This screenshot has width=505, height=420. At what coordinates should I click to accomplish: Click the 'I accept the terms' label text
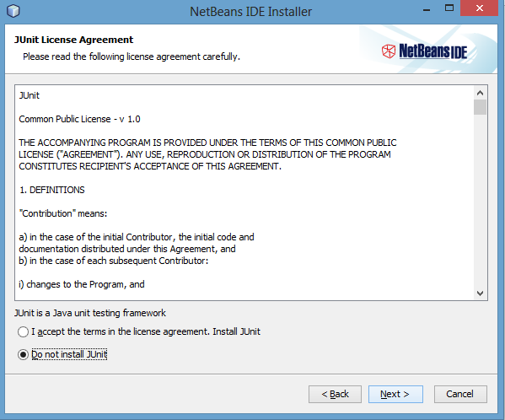pos(146,331)
